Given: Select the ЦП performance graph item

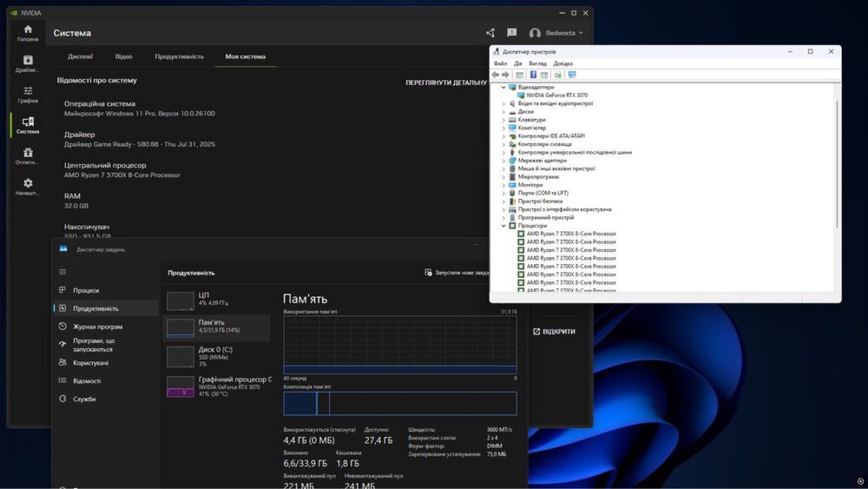Looking at the screenshot, I should coord(218,300).
